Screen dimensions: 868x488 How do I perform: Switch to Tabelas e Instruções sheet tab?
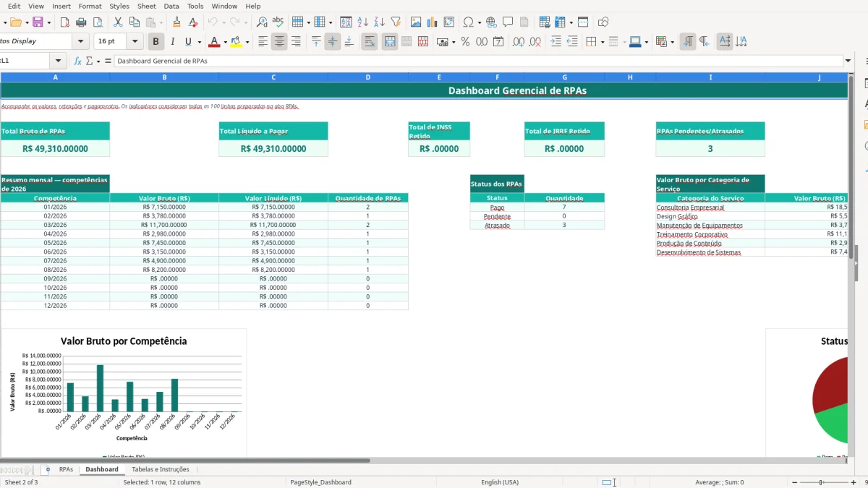[x=161, y=469]
